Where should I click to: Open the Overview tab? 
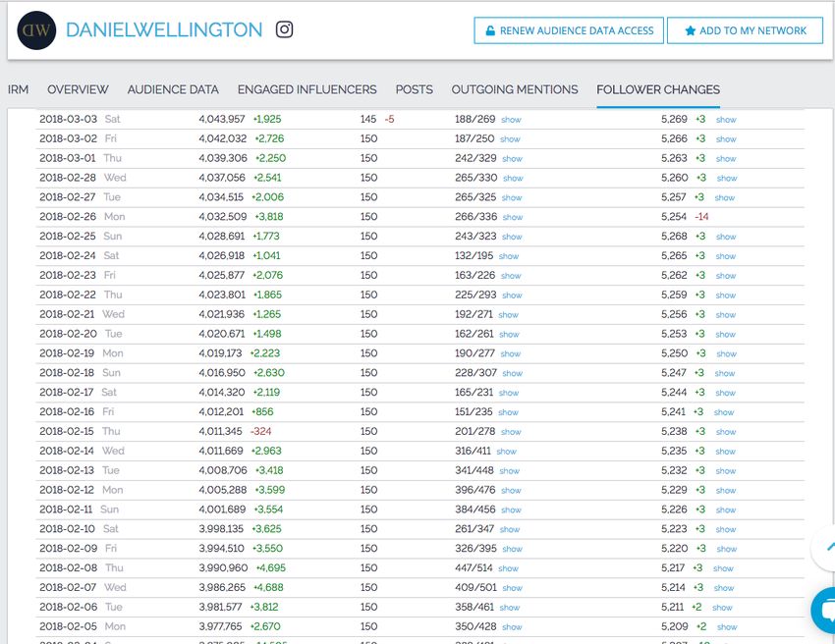point(78,89)
